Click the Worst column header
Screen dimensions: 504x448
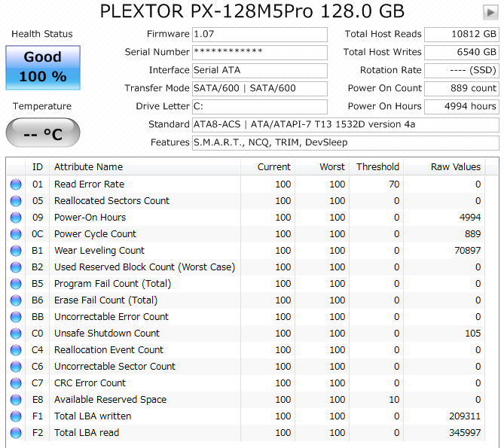pyautogui.click(x=322, y=167)
